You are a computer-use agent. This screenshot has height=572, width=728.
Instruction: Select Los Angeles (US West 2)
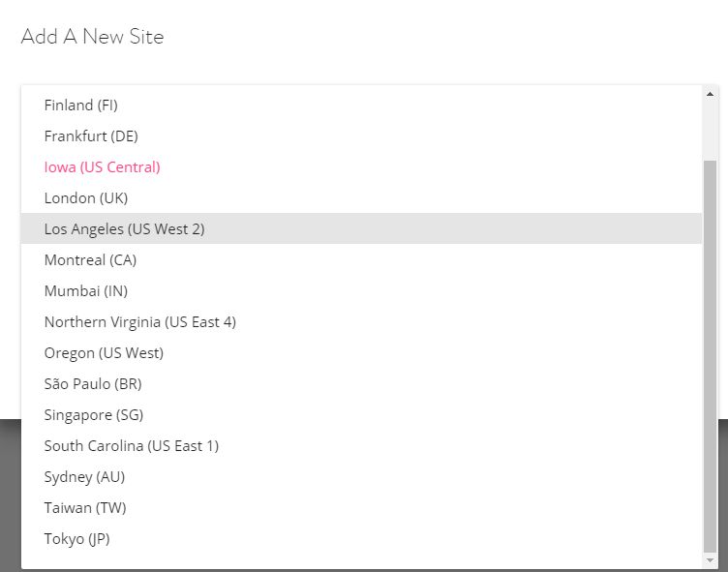124,228
